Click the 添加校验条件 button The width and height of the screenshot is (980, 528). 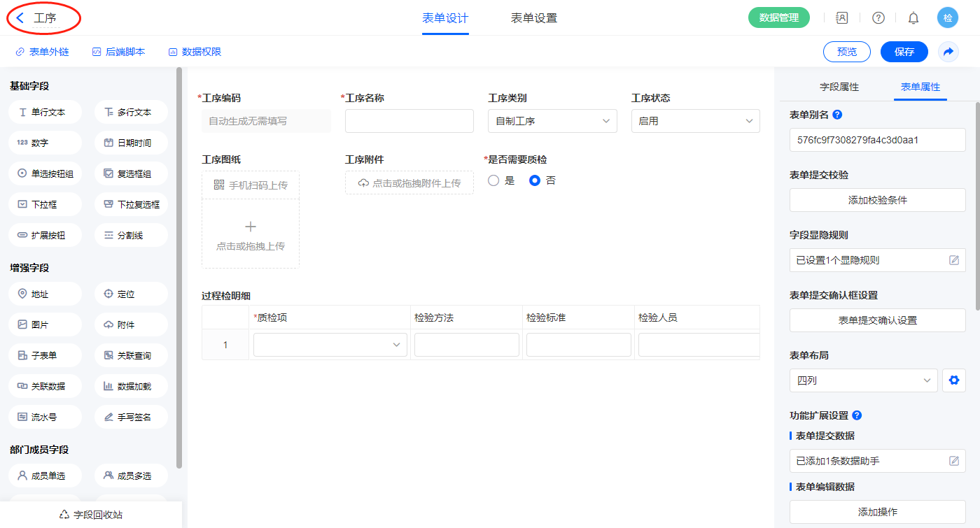877,200
